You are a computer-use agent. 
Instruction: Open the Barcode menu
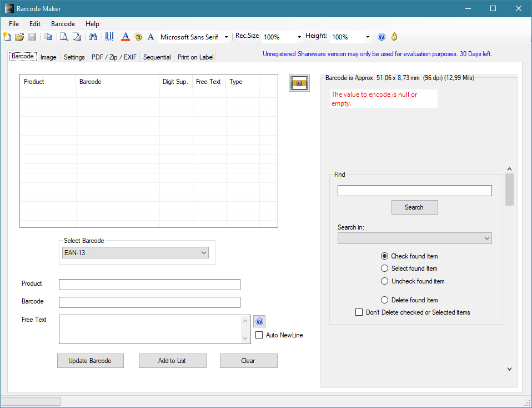click(x=63, y=24)
